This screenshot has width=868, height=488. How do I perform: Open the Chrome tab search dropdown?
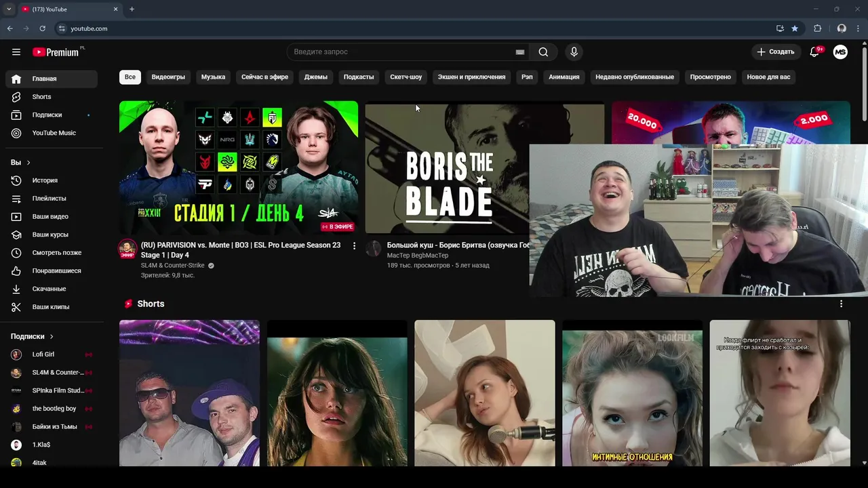coord(9,9)
